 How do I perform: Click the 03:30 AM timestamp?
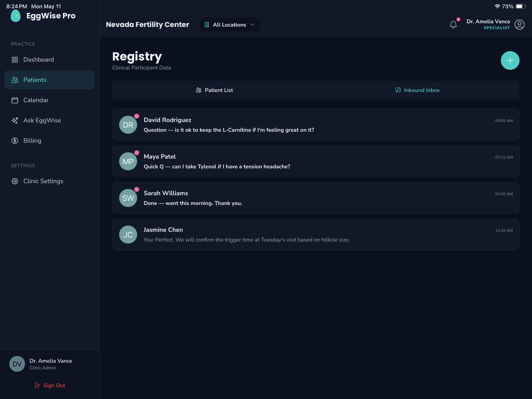[504, 194]
